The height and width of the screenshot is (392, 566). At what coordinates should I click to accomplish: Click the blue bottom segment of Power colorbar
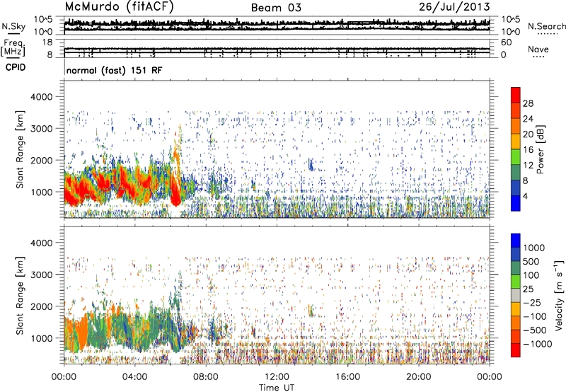click(516, 203)
